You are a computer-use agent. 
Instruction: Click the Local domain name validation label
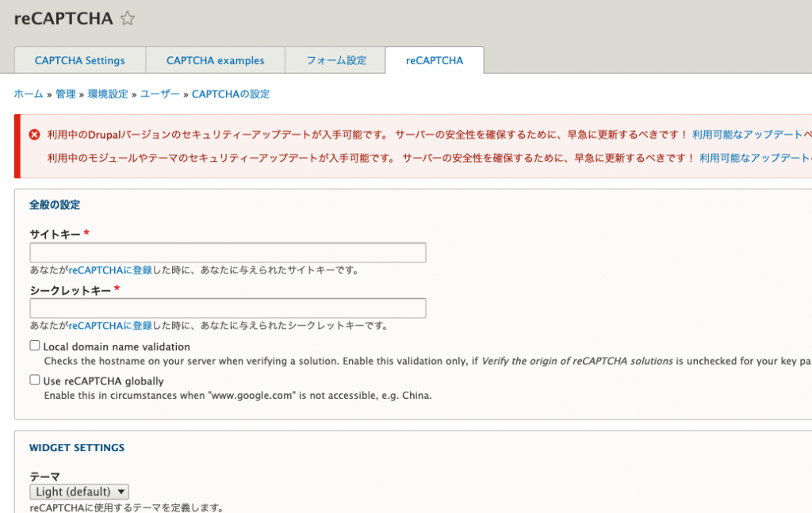click(117, 346)
